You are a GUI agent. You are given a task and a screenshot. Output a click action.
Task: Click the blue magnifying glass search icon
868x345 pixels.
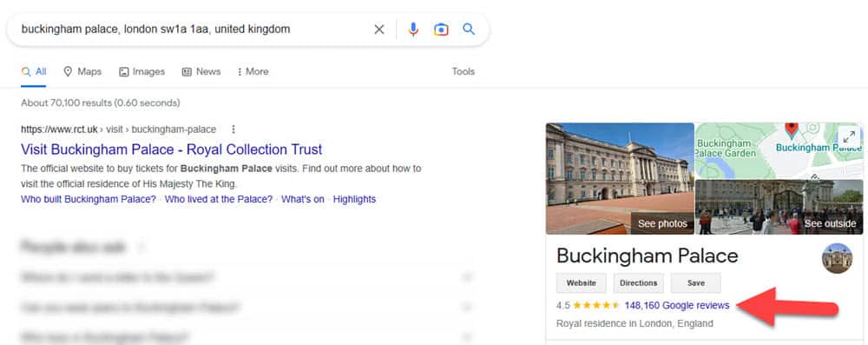(469, 29)
